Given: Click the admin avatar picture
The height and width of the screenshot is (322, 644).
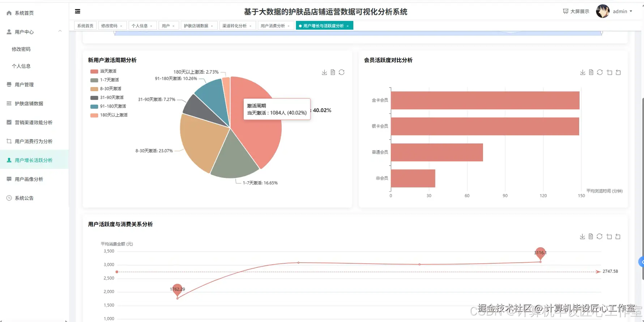Looking at the screenshot, I should coord(603,11).
